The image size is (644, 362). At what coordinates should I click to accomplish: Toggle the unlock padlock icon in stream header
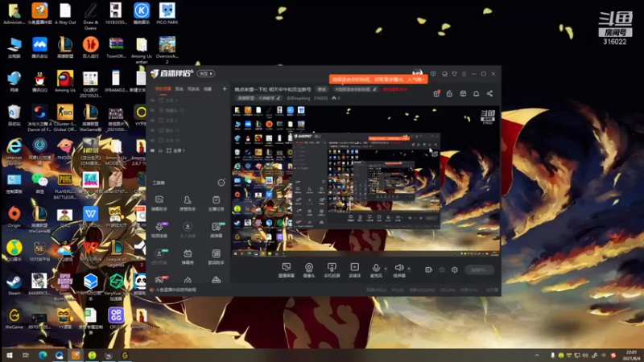click(449, 93)
